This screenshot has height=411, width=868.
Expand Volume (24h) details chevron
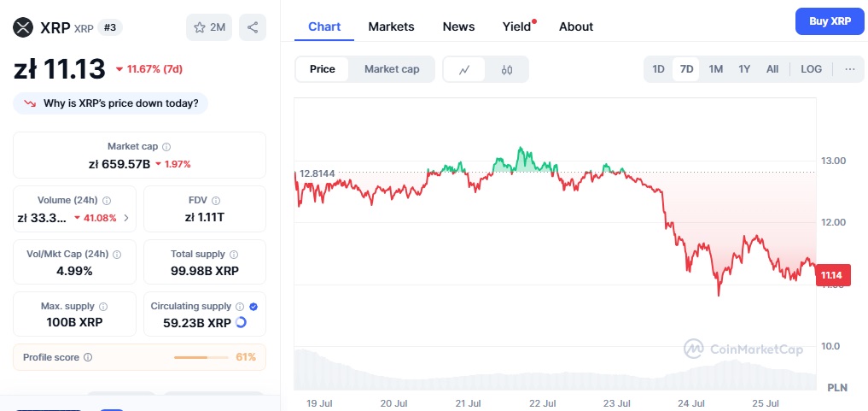click(x=126, y=218)
